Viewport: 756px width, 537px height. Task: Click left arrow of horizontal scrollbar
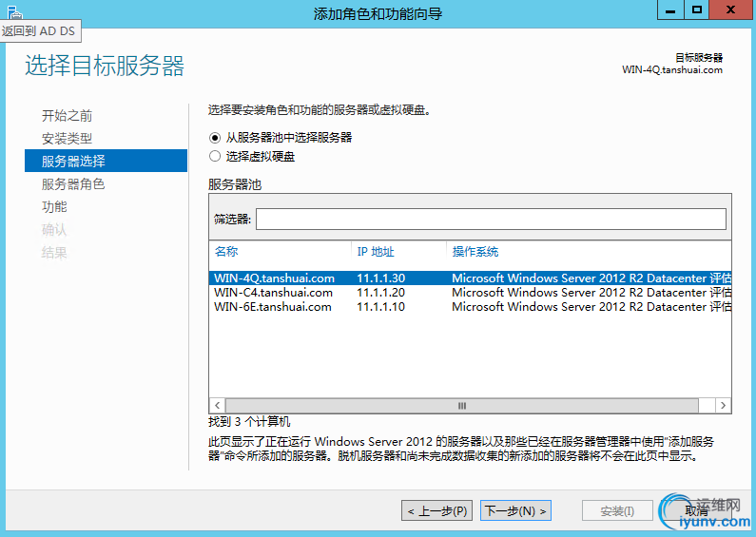218,406
